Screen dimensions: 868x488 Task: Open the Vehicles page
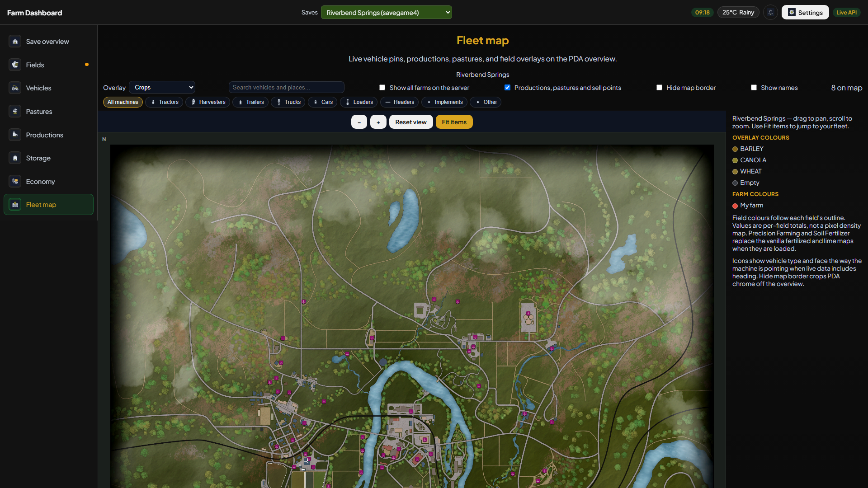[x=49, y=88]
